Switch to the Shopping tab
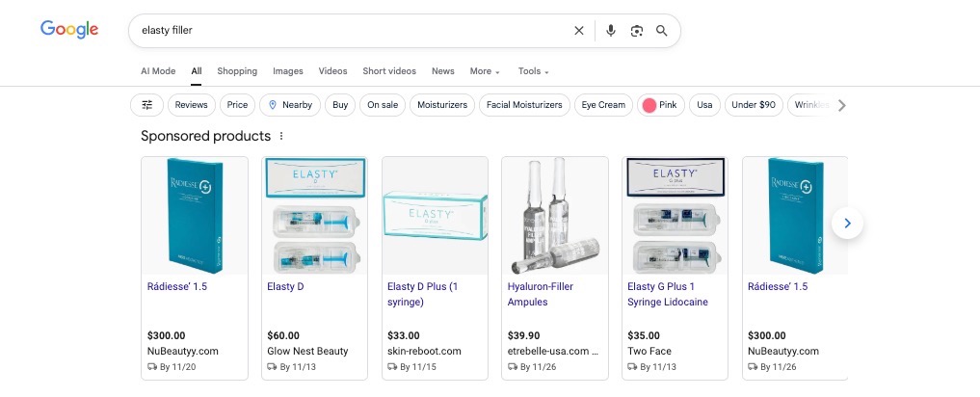This screenshot has width=980, height=397. point(237,71)
